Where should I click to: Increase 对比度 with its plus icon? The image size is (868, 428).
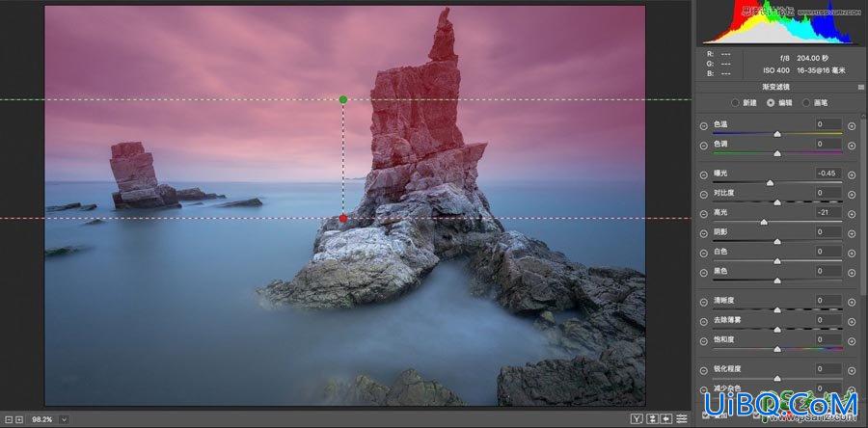click(852, 195)
